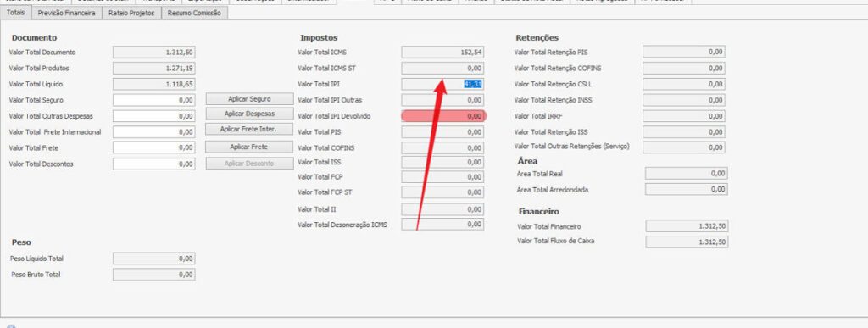868x328 pixels.
Task: Select the Valor Total IPI field showing 41,31
Action: pyautogui.click(x=442, y=84)
